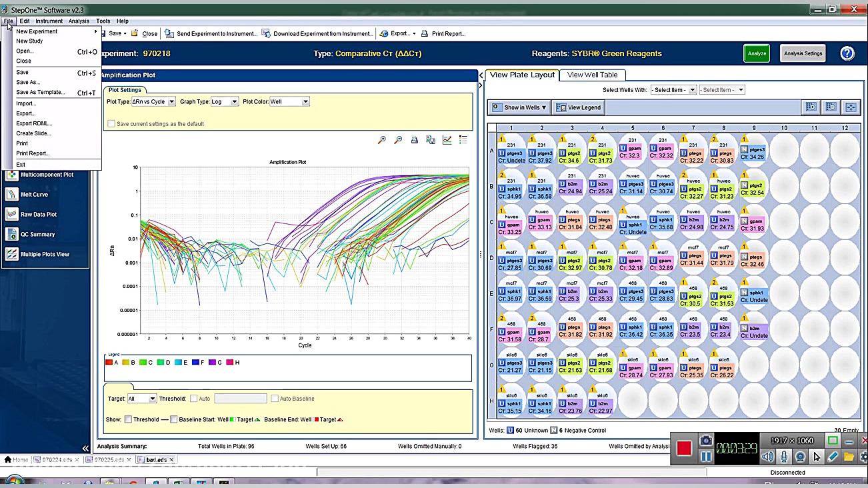
Task: Switch to the View Well Table tab
Action: 592,75
